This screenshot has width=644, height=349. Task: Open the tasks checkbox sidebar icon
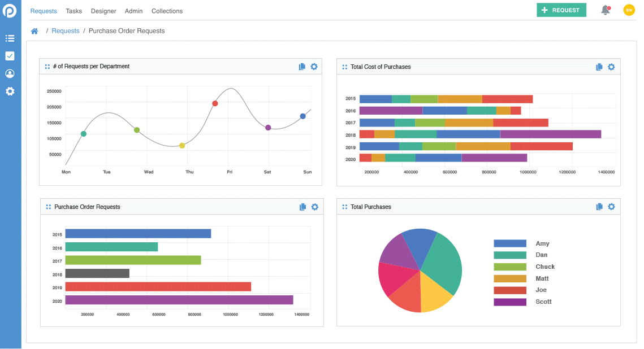(x=10, y=56)
